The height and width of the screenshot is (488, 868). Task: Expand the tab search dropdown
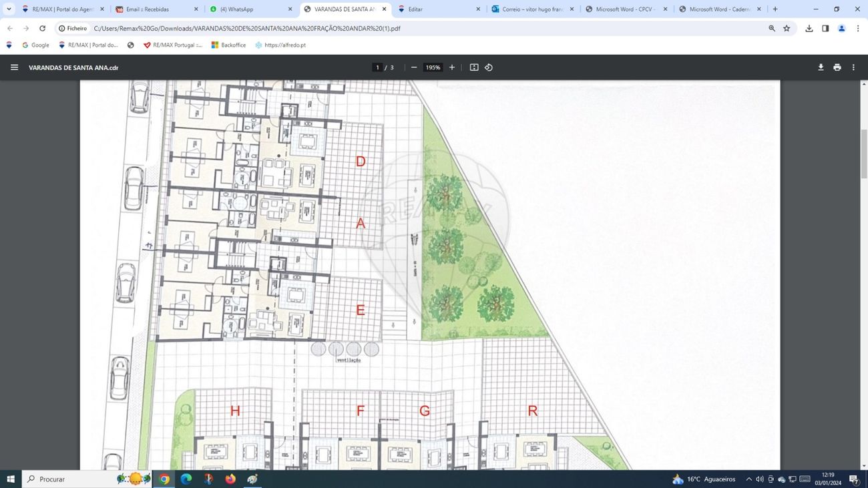(9, 9)
